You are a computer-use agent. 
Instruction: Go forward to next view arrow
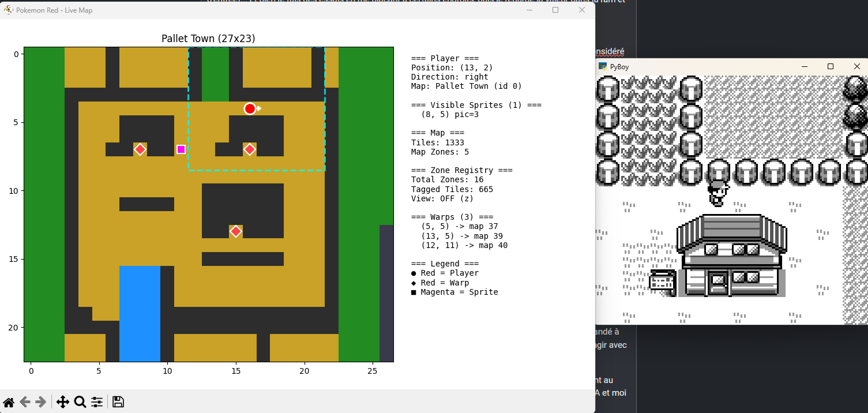tap(41, 402)
